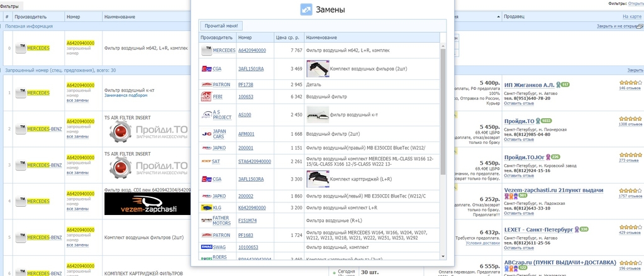Click the JAPKO logo beside 200002

tap(206, 196)
